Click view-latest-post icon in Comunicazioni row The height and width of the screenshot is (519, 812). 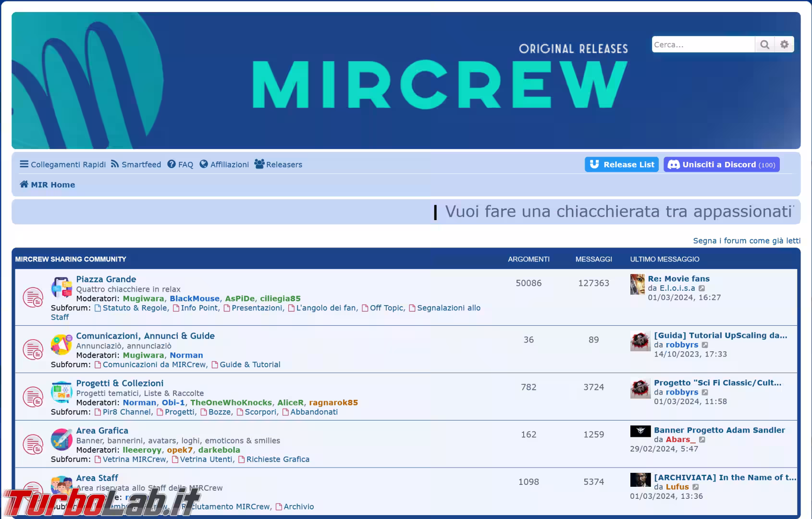(705, 345)
